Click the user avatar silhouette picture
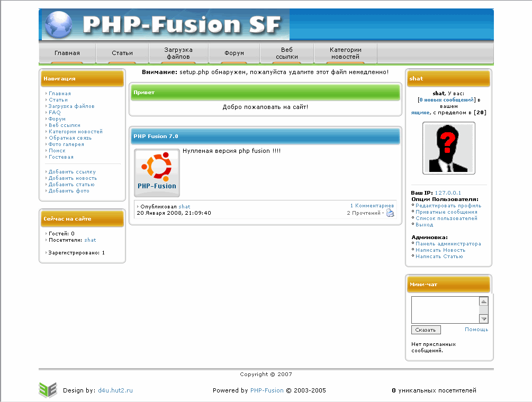Viewport: 532px width, 402px height. (448, 148)
